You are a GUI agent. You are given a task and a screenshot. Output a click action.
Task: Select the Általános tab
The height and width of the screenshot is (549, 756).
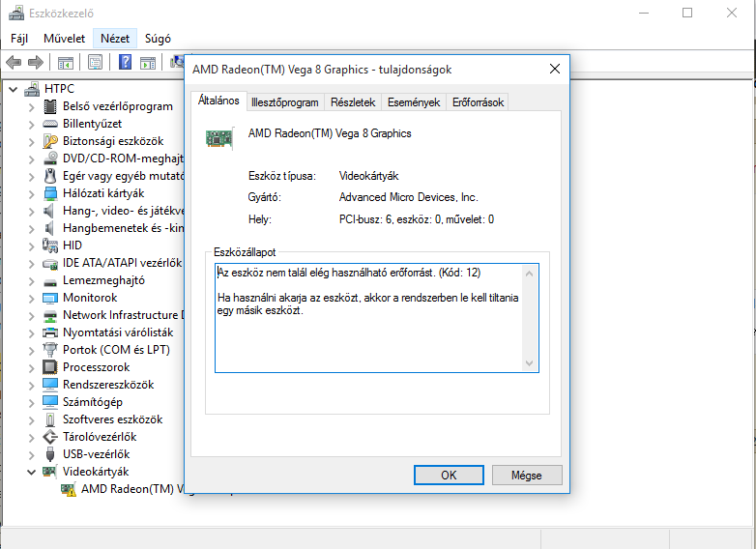(218, 101)
